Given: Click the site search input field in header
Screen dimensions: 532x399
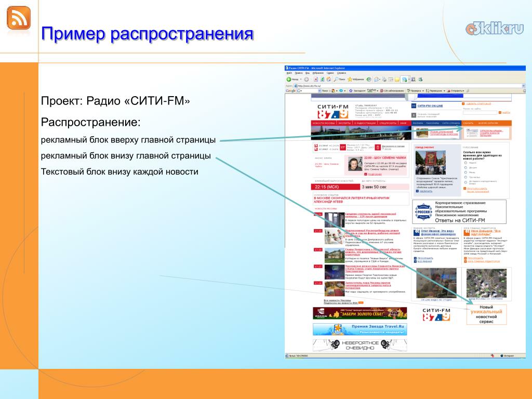Looking at the screenshot, I should click(480, 113).
